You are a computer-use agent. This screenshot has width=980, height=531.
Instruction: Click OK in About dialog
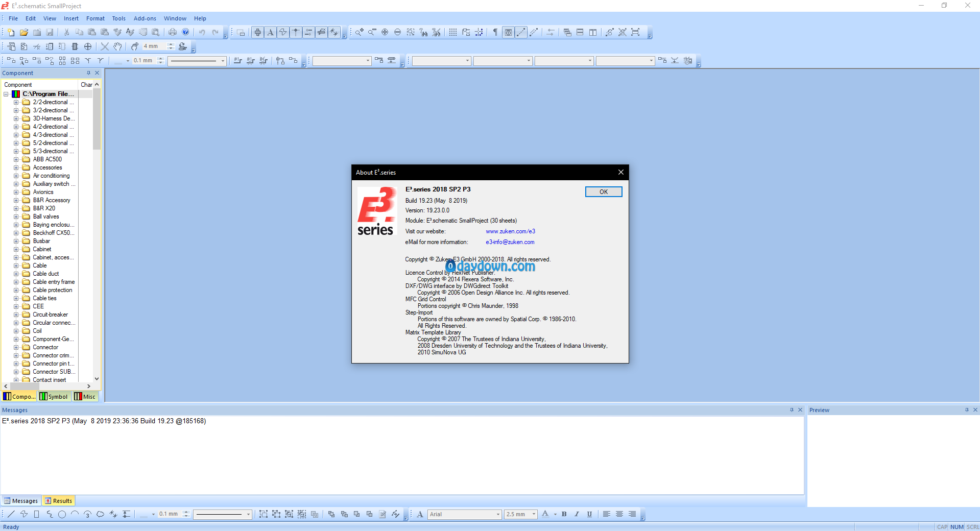604,192
